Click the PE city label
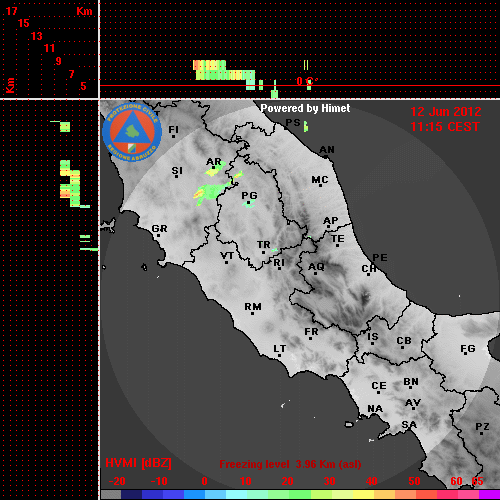 380,258
